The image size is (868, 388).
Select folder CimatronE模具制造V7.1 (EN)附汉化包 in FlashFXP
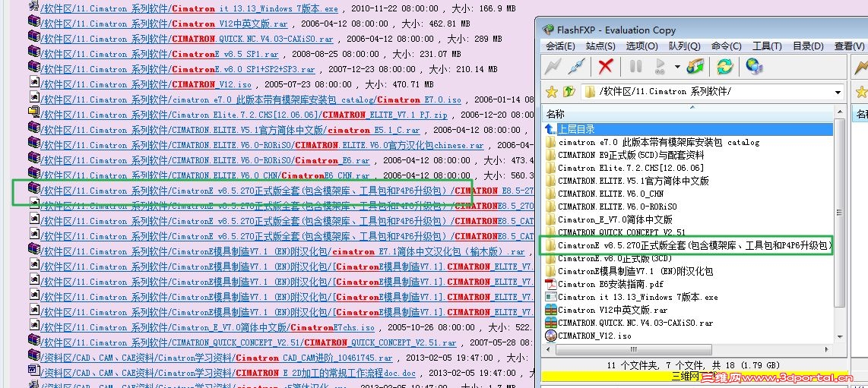point(635,271)
